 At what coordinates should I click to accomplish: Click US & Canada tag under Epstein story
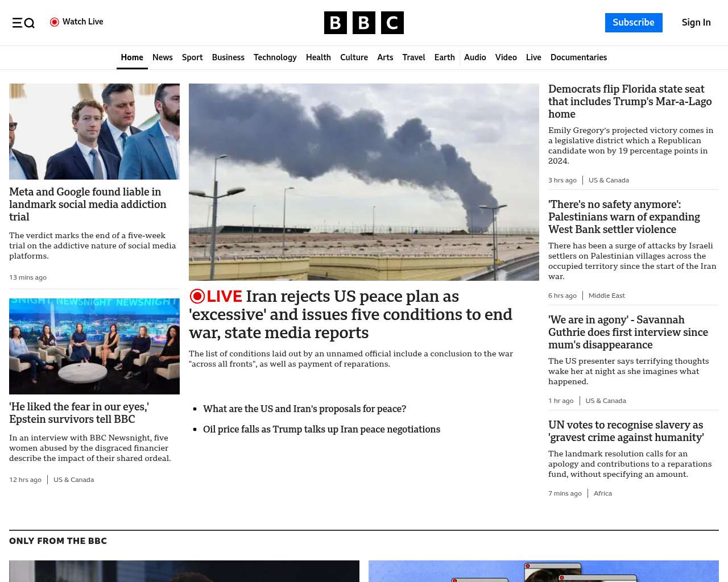(74, 480)
